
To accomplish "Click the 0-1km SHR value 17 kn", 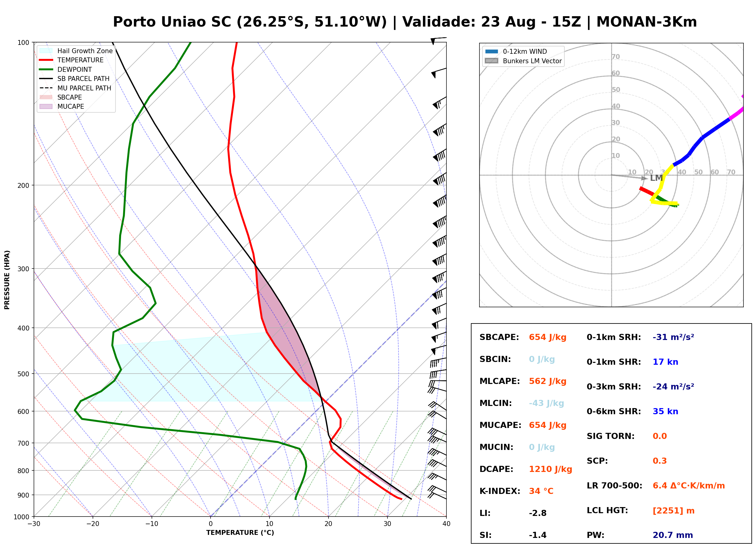I will (x=666, y=362).
